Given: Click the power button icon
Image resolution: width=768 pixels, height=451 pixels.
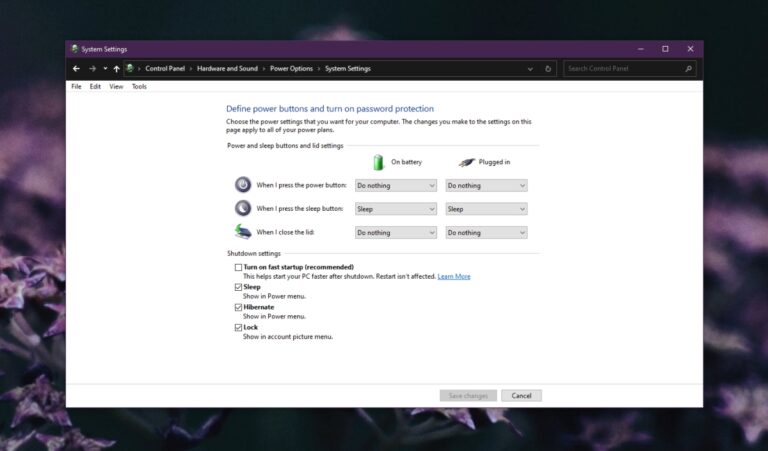Looking at the screenshot, I should click(243, 185).
